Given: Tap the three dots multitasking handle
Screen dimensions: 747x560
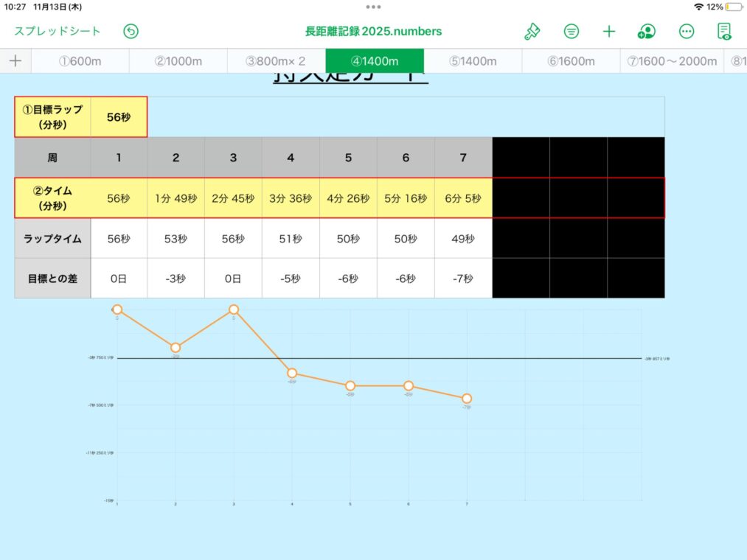Looking at the screenshot, I should coord(373,7).
